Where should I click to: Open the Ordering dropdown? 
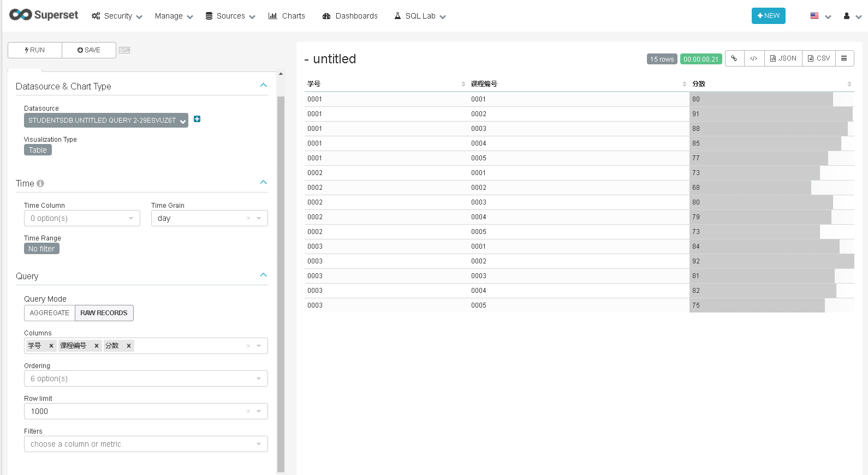pyautogui.click(x=146, y=378)
